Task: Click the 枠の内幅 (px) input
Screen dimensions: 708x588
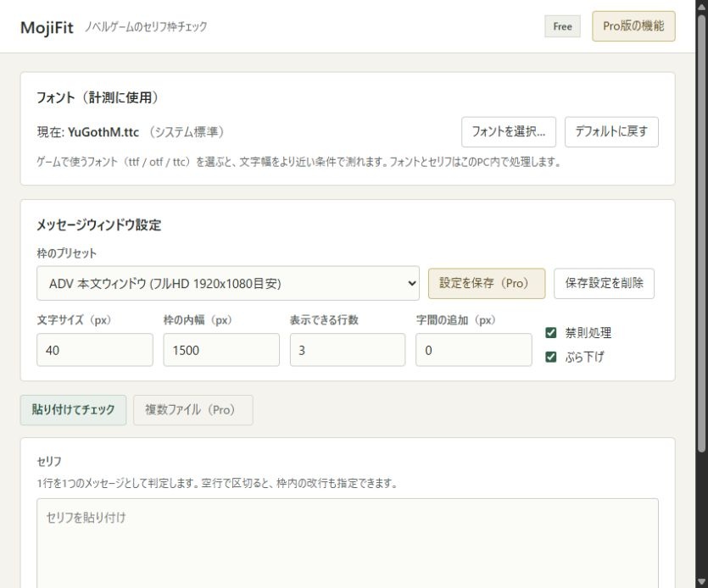Action: [x=221, y=350]
